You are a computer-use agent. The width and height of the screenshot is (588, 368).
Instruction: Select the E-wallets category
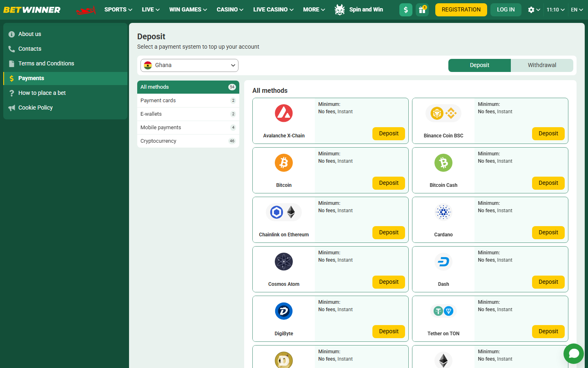tap(188, 114)
